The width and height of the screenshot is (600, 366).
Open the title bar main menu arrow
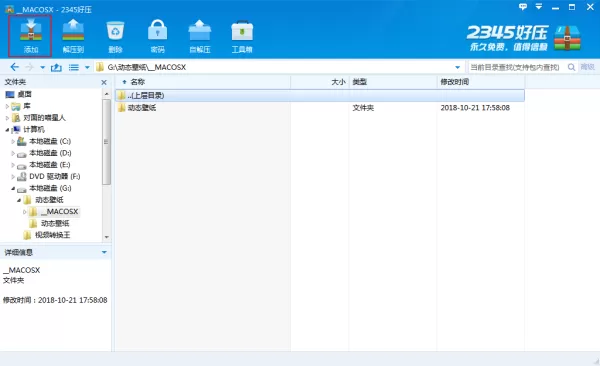coord(539,7)
